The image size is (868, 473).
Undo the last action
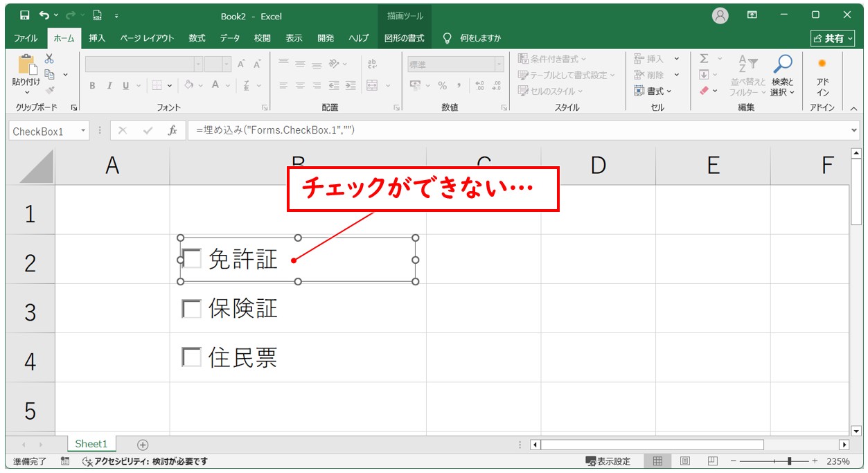(45, 15)
